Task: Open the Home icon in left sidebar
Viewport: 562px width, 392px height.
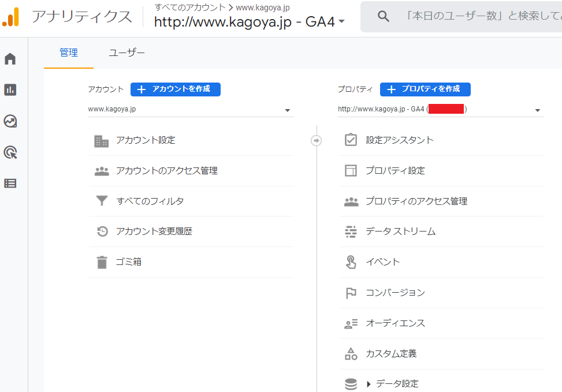Action: [10, 59]
